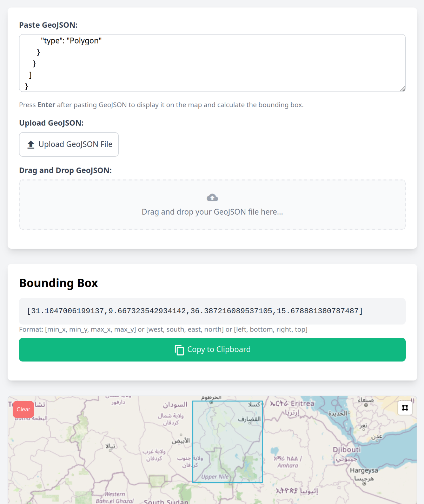Click the Eritrea label on the map
Screen dimensions: 424x504
coord(303,404)
